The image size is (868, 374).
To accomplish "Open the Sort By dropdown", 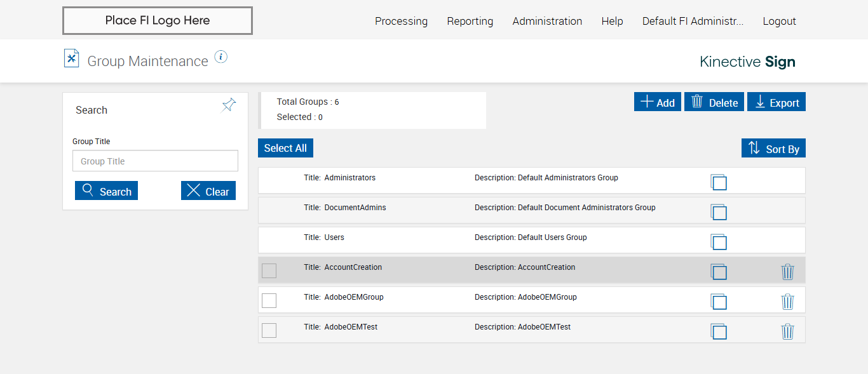I will click(773, 149).
